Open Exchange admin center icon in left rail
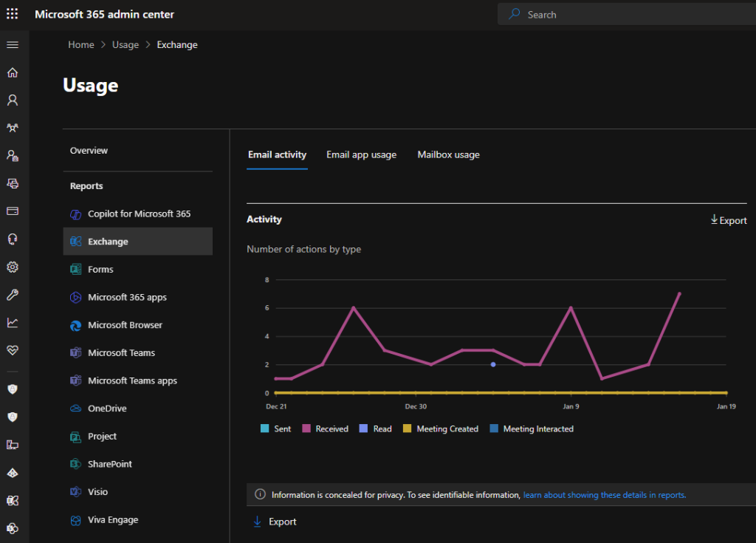Viewport: 756px width, 543px height. point(13,501)
